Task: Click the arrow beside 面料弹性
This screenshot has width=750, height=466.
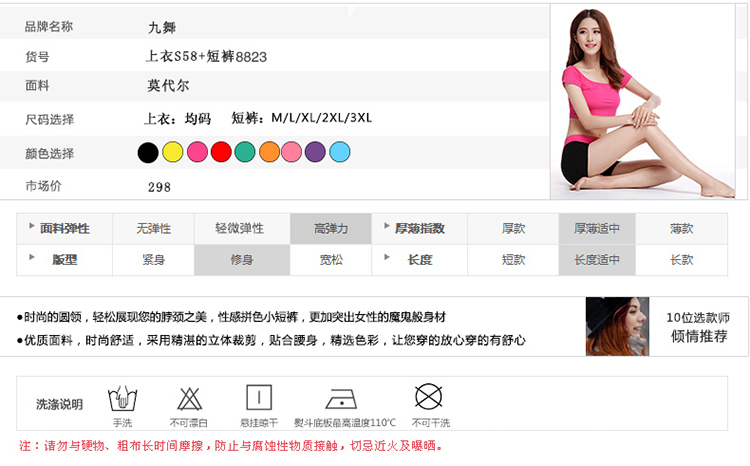Action: (32, 227)
